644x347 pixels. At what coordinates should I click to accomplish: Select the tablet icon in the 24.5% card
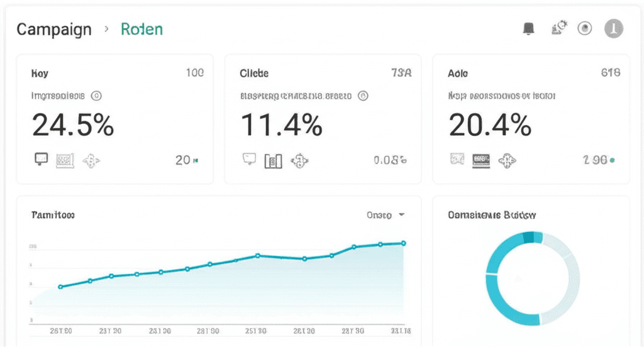[65, 160]
